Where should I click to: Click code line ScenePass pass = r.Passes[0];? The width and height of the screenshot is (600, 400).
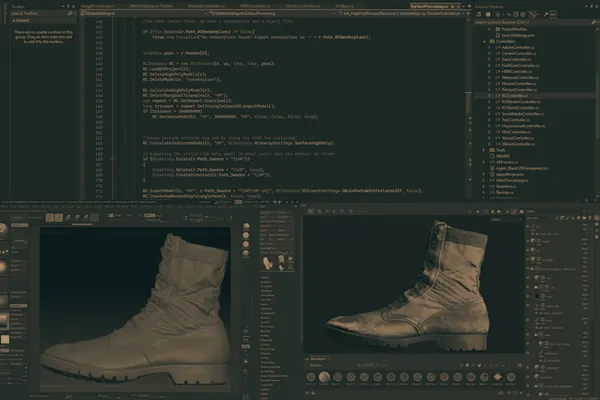click(x=176, y=53)
